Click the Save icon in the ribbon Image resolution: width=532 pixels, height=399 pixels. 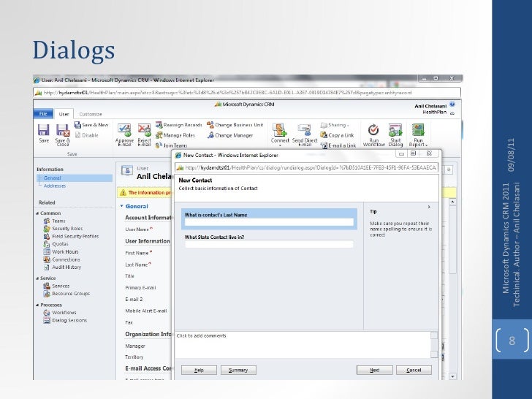(44, 133)
